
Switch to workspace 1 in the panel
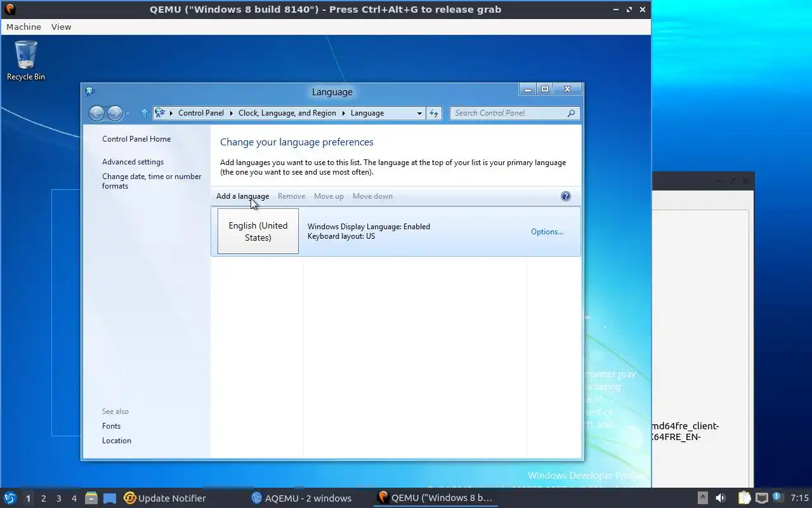(28, 498)
